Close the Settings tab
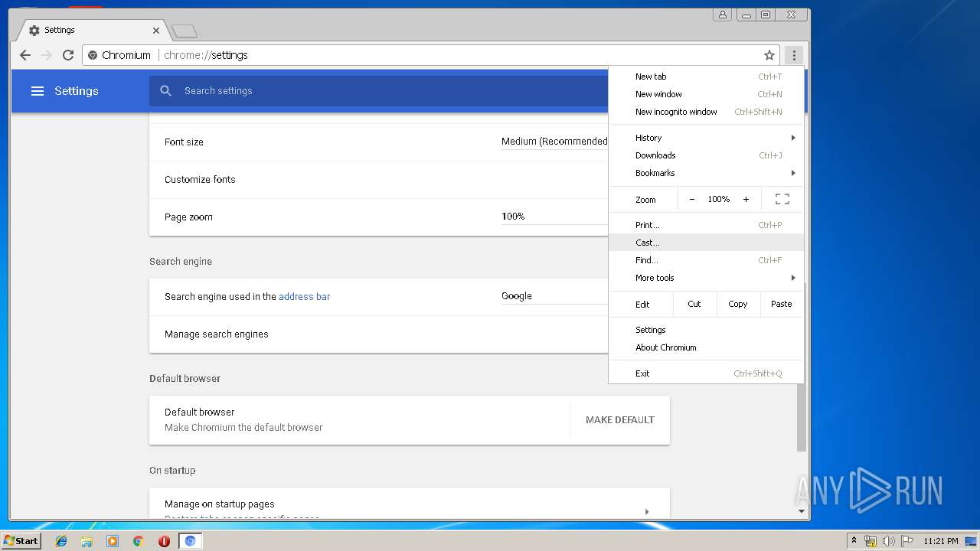 (x=156, y=31)
